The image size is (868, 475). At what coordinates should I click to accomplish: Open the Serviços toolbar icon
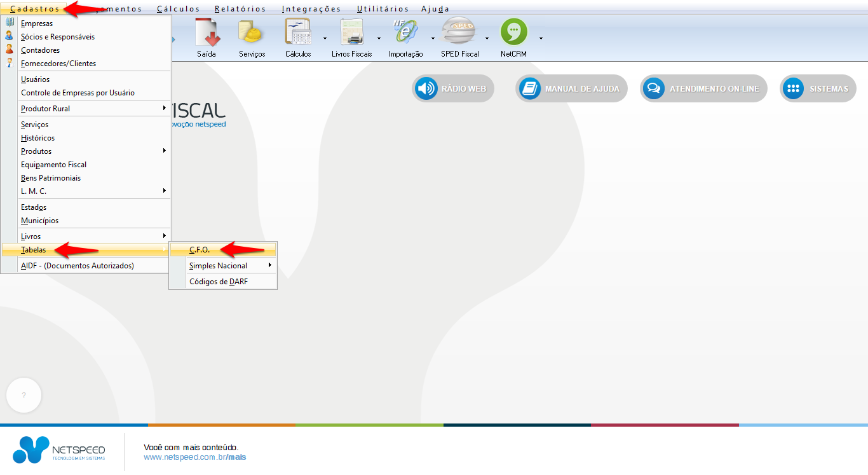pyautogui.click(x=252, y=32)
